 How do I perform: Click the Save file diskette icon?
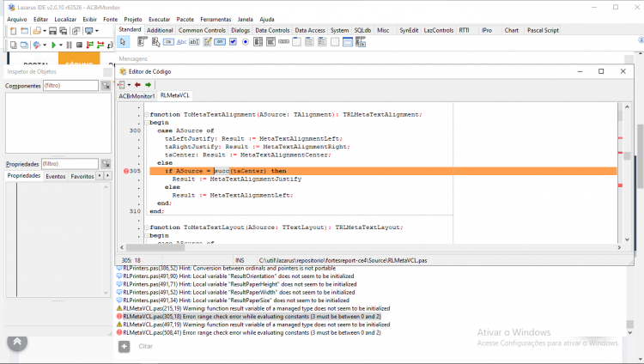(x=52, y=31)
